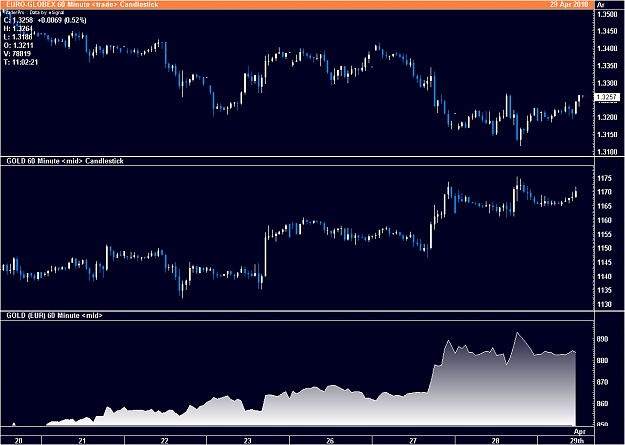Click the 1.3350 price axis label
This screenshot has width=625, height=445.
click(607, 66)
